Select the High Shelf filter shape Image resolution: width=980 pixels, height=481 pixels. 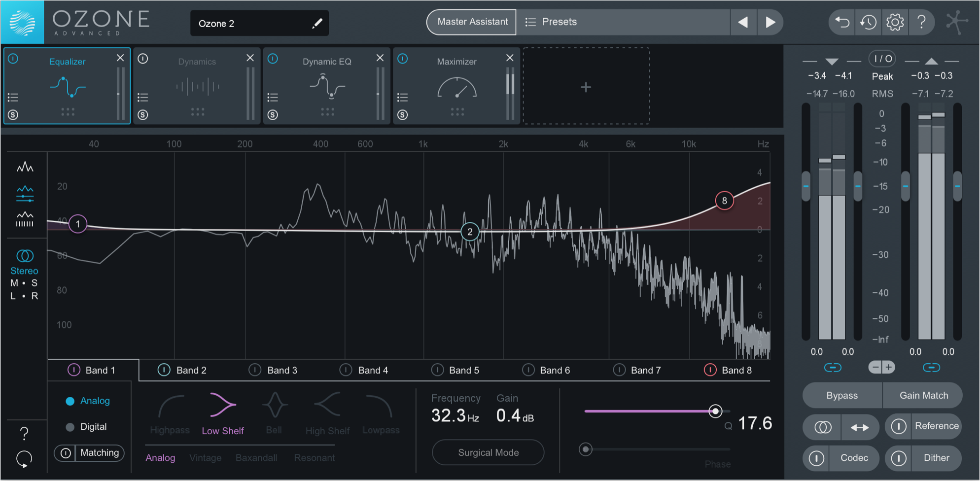tap(327, 414)
